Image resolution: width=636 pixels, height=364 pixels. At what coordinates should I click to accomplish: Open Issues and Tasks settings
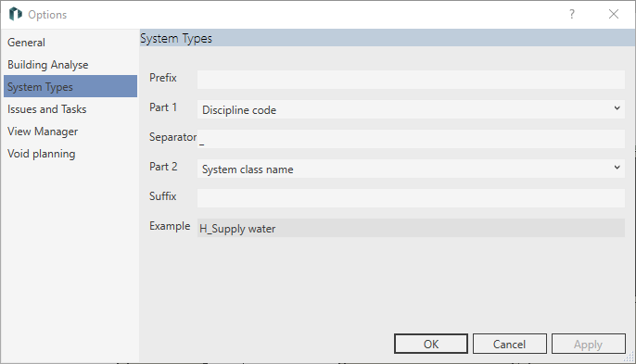click(70, 109)
